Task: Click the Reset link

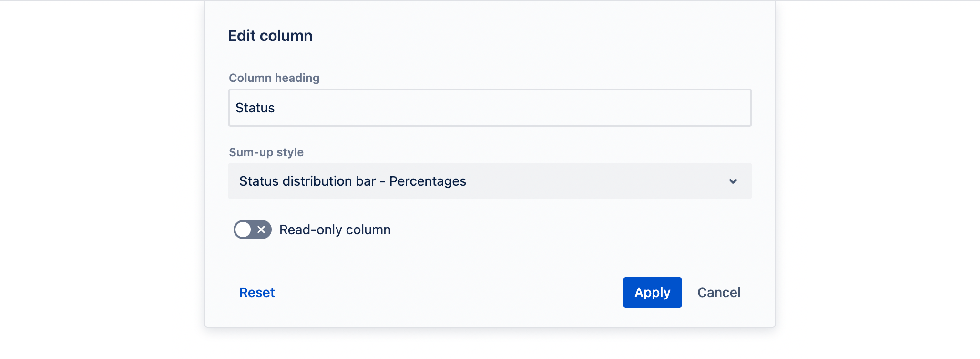Action: pyautogui.click(x=257, y=292)
